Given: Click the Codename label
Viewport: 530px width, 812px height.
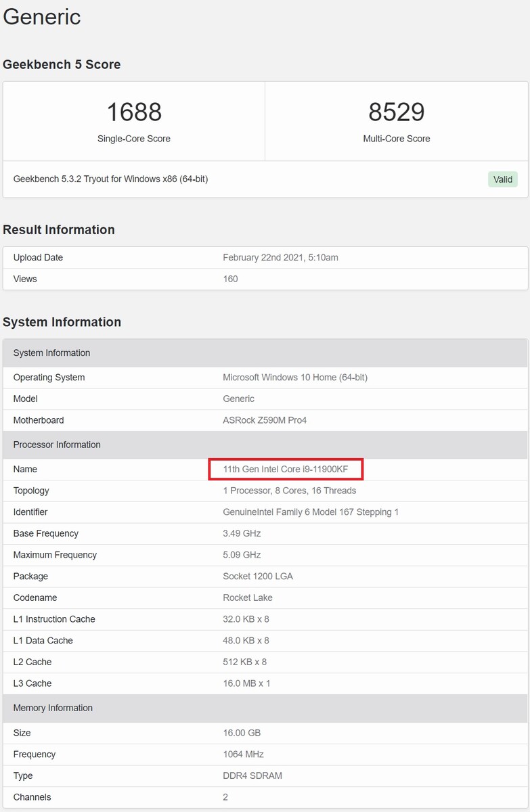Looking at the screenshot, I should tap(35, 597).
